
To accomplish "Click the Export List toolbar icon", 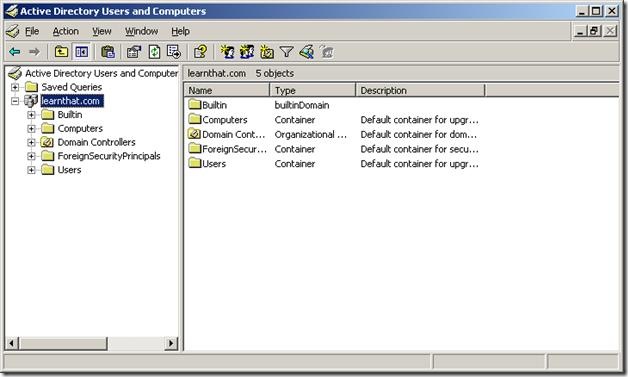I will (x=174, y=52).
